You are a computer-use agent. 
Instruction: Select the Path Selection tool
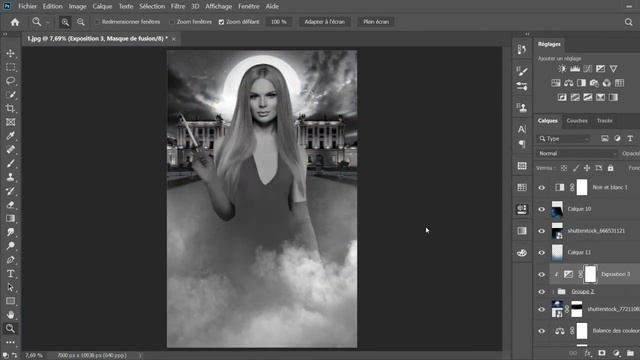pyautogui.click(x=11, y=287)
